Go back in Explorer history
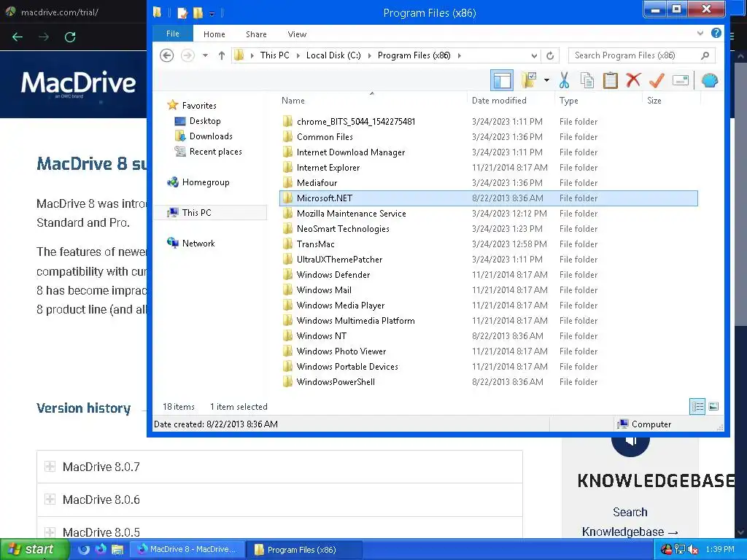This screenshot has height=560, width=747. [x=166, y=55]
